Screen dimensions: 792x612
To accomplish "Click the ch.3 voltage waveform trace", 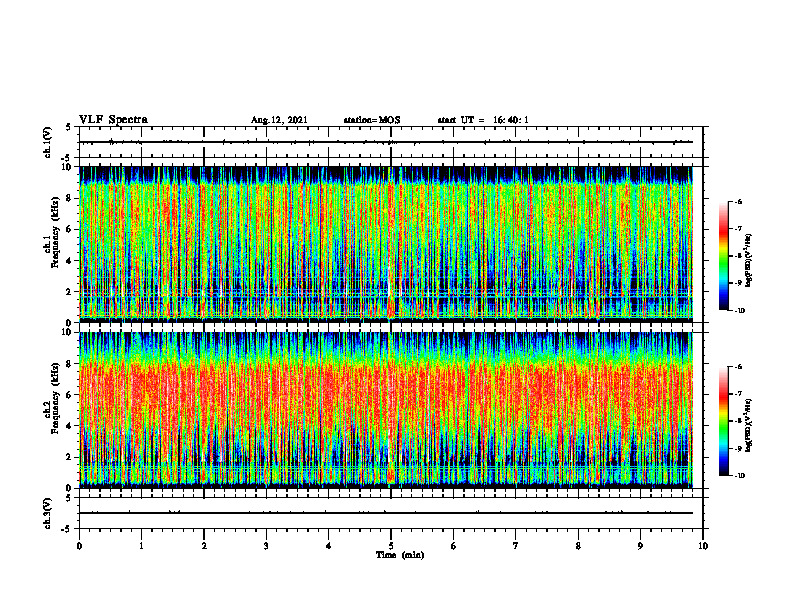I will pos(386,513).
